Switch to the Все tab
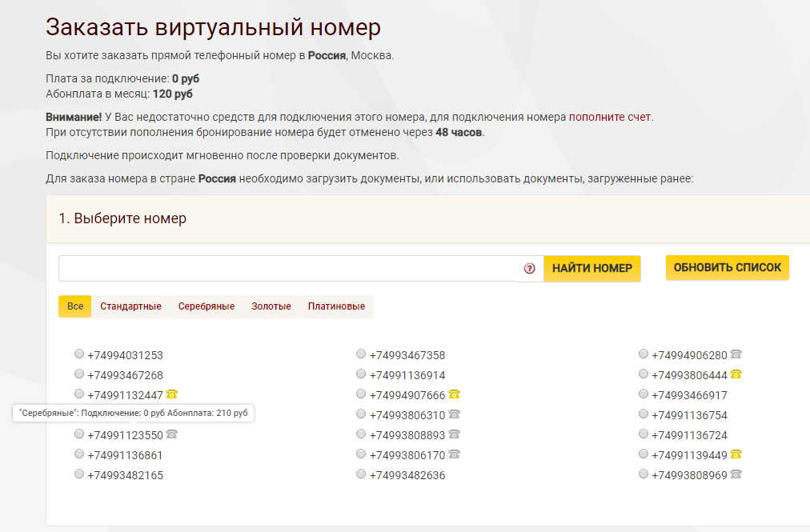Image resolution: width=810 pixels, height=532 pixels. [x=75, y=306]
